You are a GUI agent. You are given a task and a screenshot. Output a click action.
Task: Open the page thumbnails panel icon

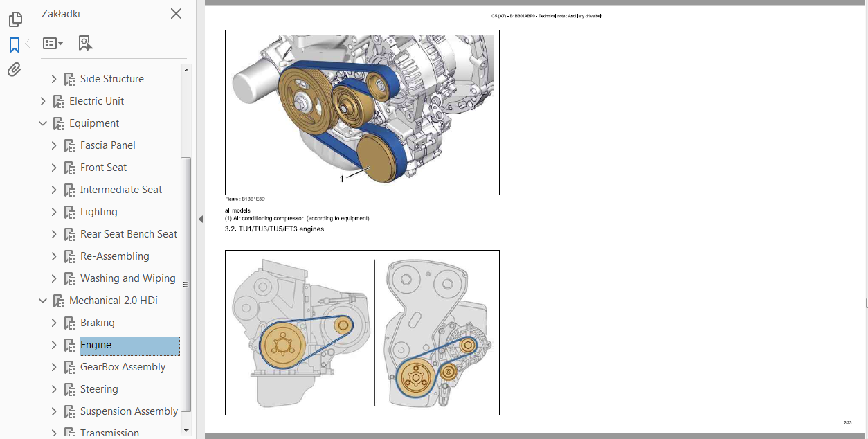click(x=15, y=19)
